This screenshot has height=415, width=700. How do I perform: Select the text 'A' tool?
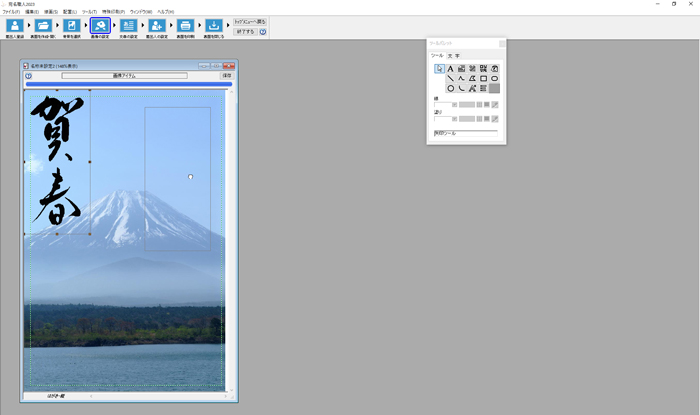[450, 68]
